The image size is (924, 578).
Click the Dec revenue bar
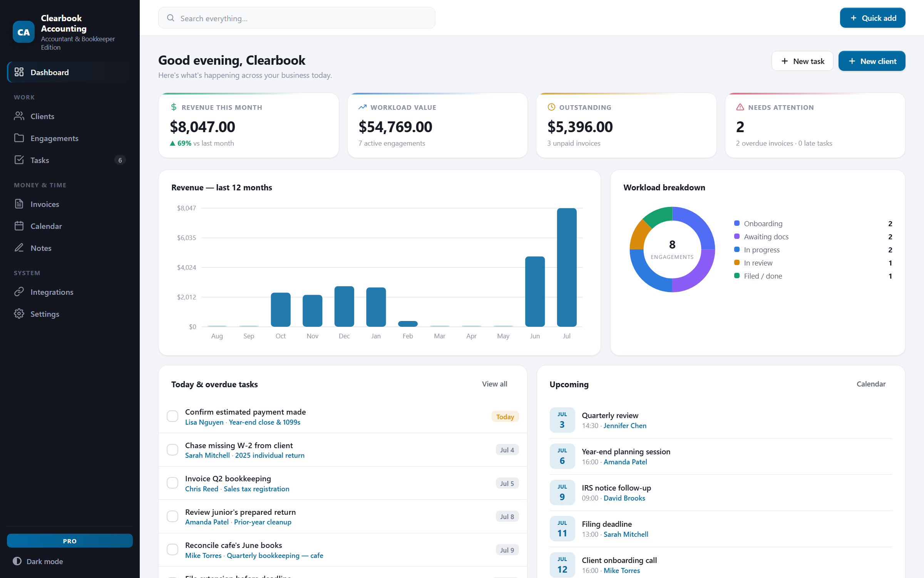[x=344, y=306]
